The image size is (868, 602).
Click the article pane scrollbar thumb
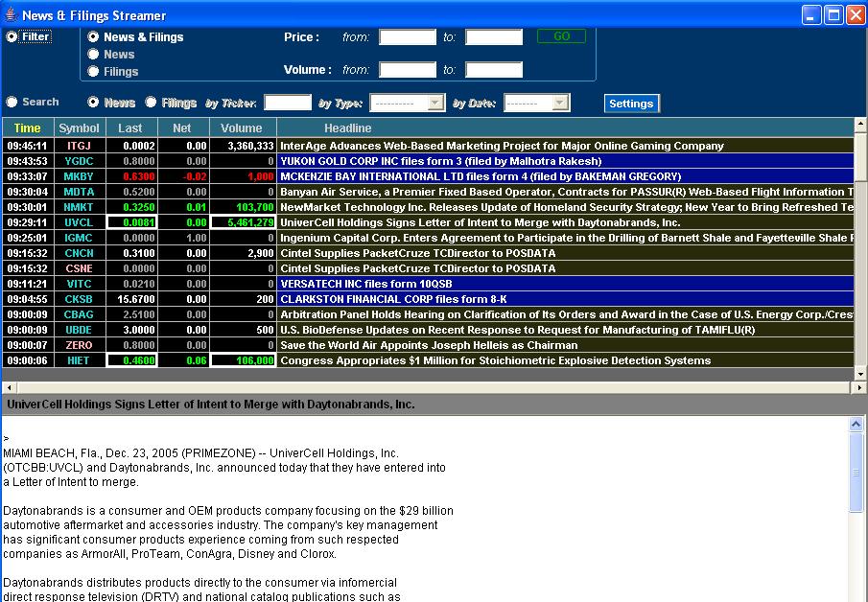click(x=856, y=472)
